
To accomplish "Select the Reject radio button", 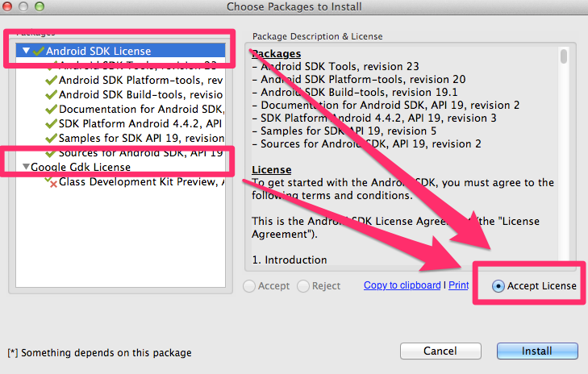I will 303,286.
